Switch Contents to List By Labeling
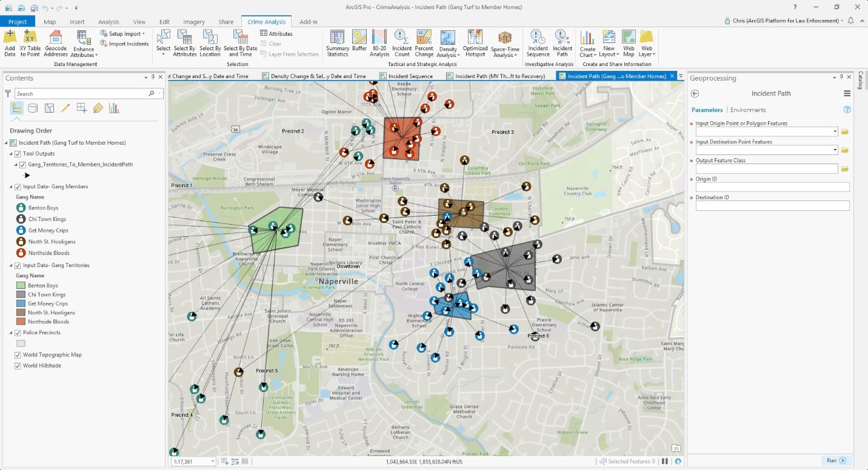Viewport: 868px width, 470px height. pos(98,108)
